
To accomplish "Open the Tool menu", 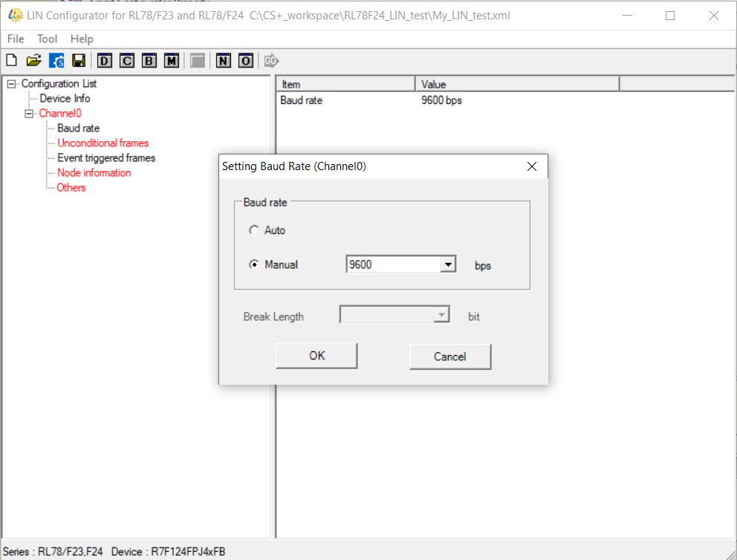I will pos(47,39).
